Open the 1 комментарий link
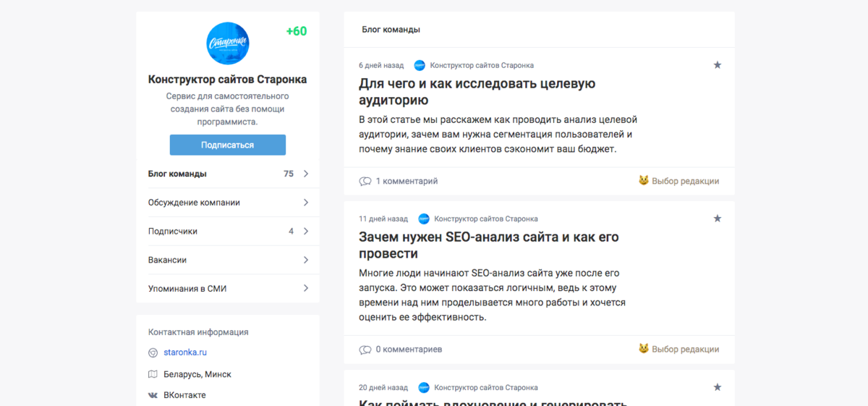Viewport: 868px width, 406px height. point(407,182)
